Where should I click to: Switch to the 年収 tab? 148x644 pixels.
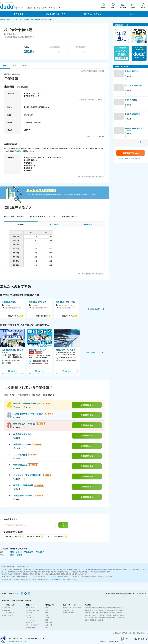tap(24, 65)
